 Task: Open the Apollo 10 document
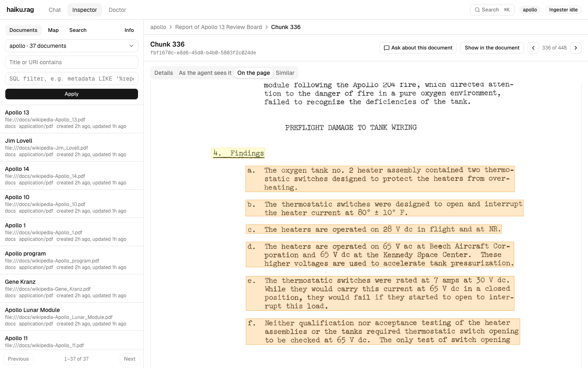71,204
